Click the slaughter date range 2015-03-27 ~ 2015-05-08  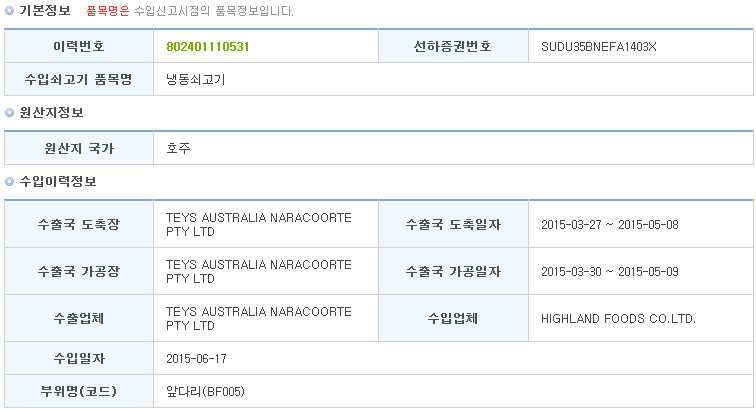pyautogui.click(x=610, y=225)
